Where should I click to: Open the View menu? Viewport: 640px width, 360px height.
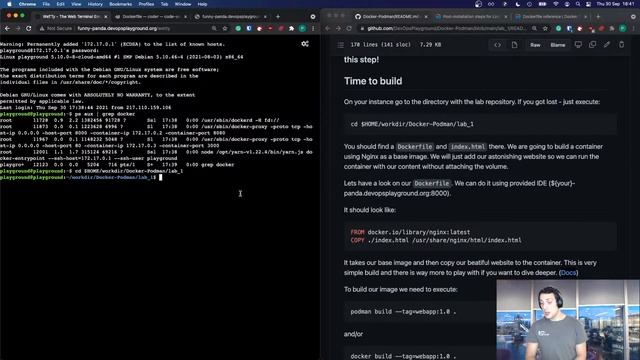(x=76, y=4)
